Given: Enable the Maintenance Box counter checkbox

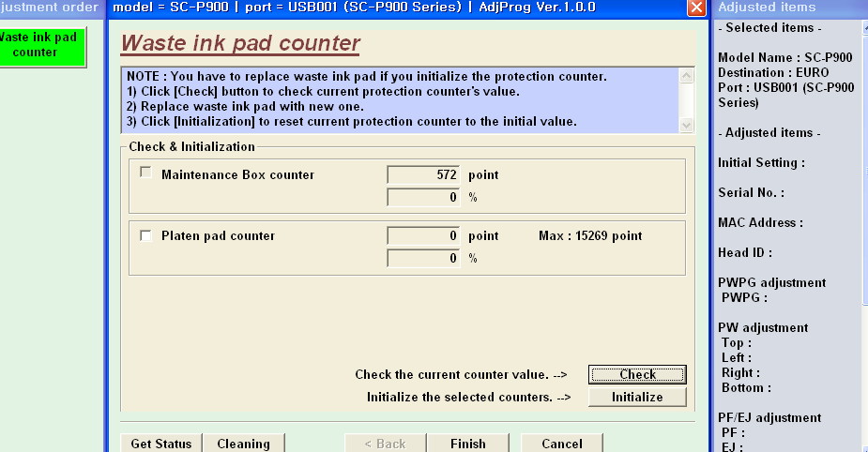Looking at the screenshot, I should pyautogui.click(x=145, y=173).
